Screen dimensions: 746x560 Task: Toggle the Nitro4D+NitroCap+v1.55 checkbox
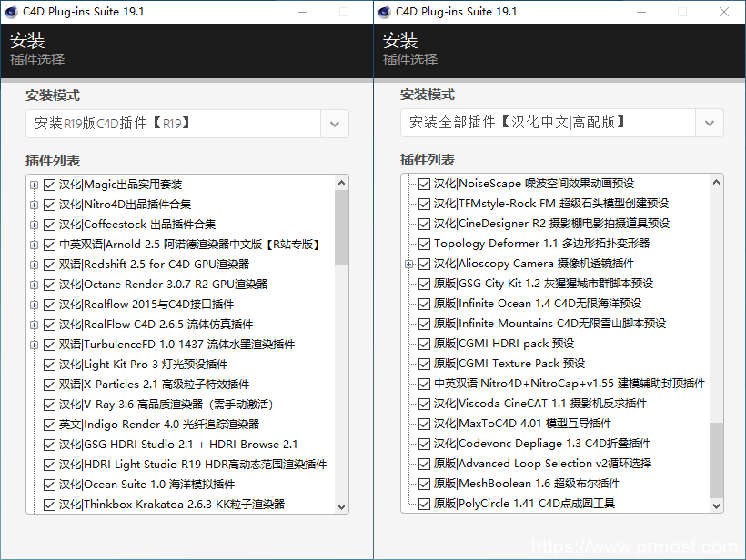tap(424, 384)
